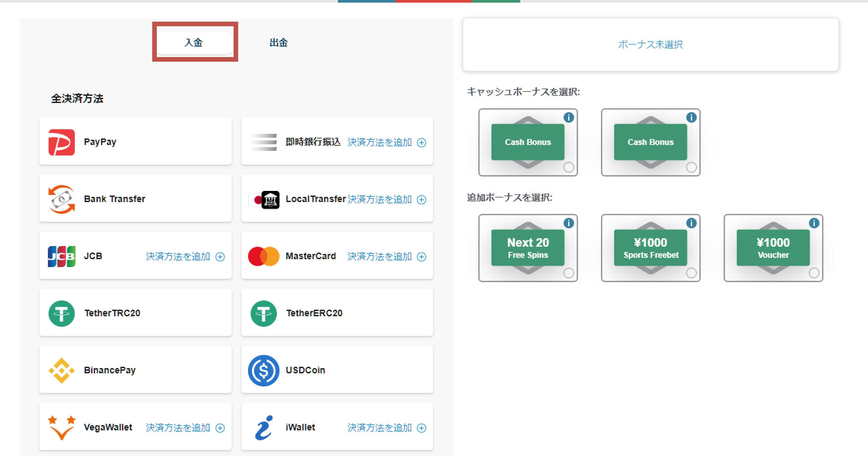Click the ボーナス未選択 link

tap(650, 44)
